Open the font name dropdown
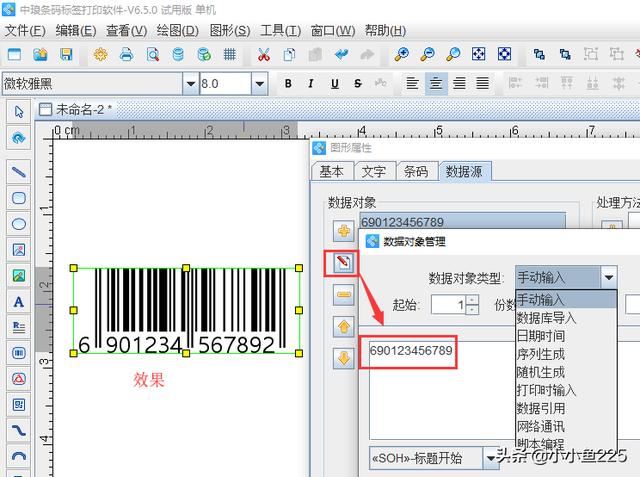The height and width of the screenshot is (477, 640). (x=190, y=84)
